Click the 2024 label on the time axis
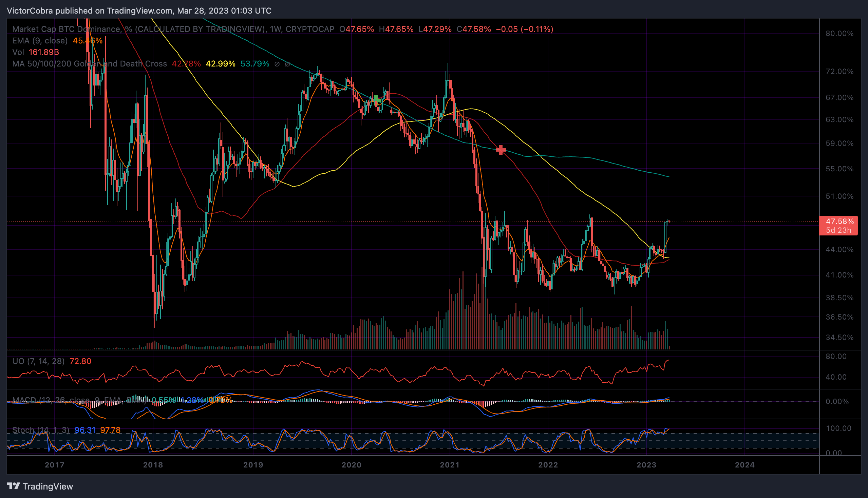The height and width of the screenshot is (498, 868). (x=745, y=465)
